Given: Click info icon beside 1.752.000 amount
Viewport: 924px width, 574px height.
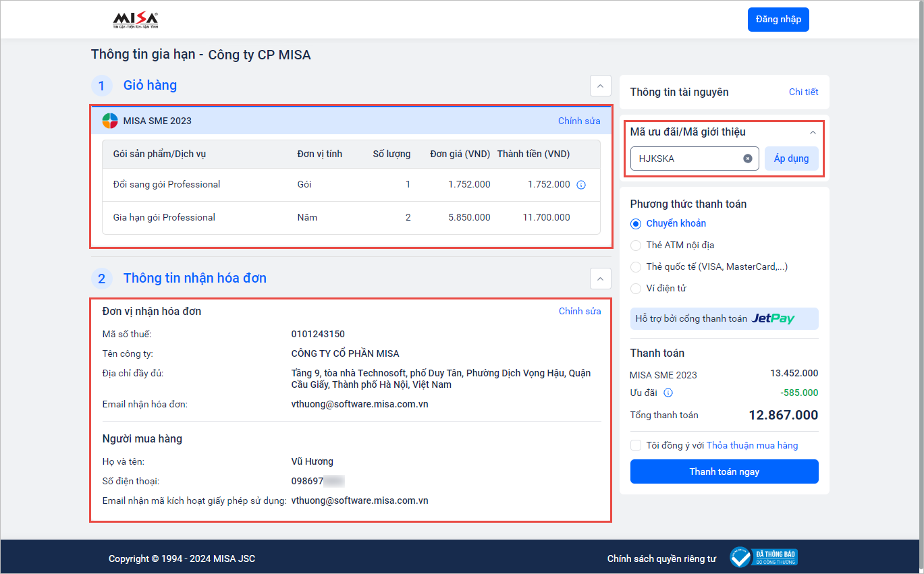Looking at the screenshot, I should point(581,185).
